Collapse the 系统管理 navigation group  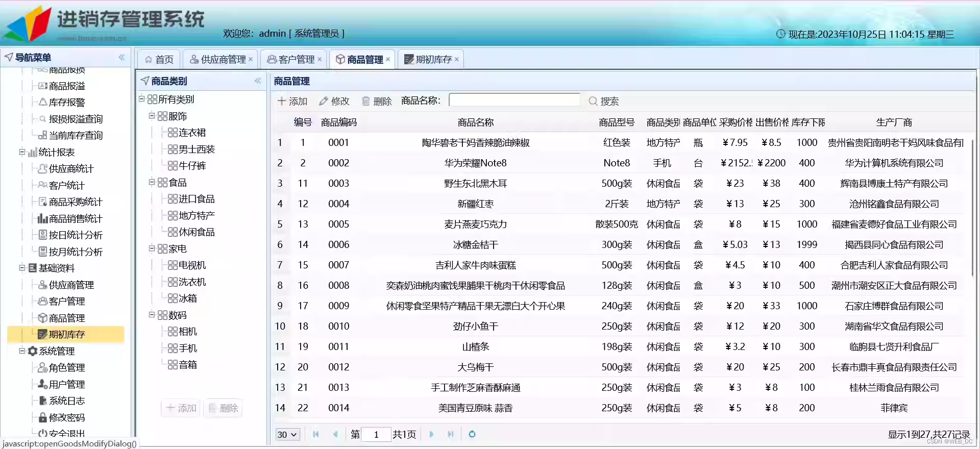(x=22, y=351)
